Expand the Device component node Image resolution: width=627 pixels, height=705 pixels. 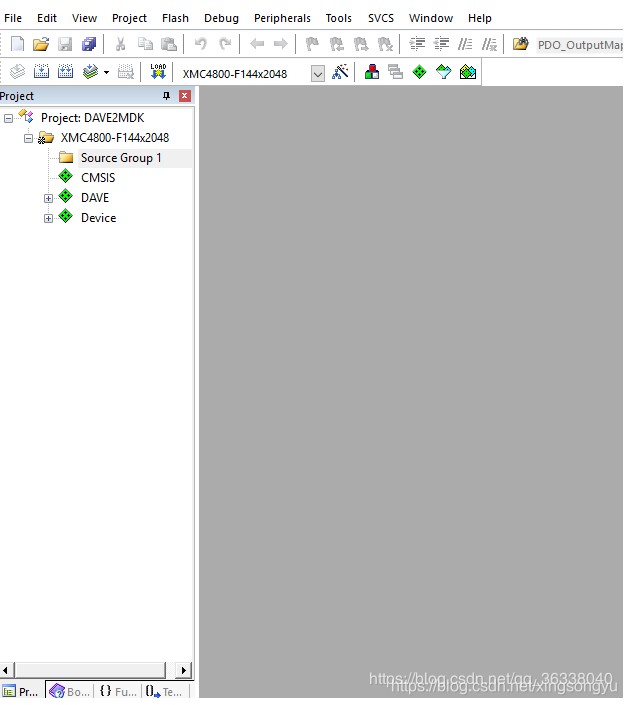[x=48, y=219]
